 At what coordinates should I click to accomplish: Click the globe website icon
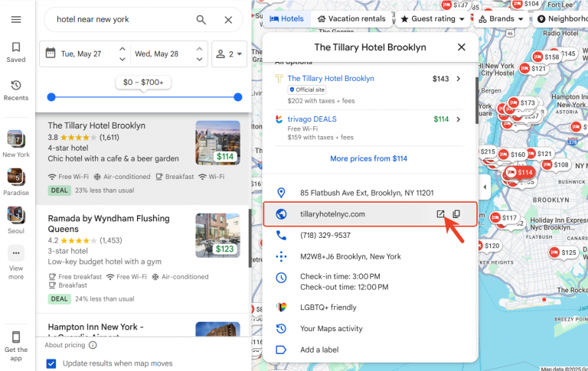[x=281, y=214]
